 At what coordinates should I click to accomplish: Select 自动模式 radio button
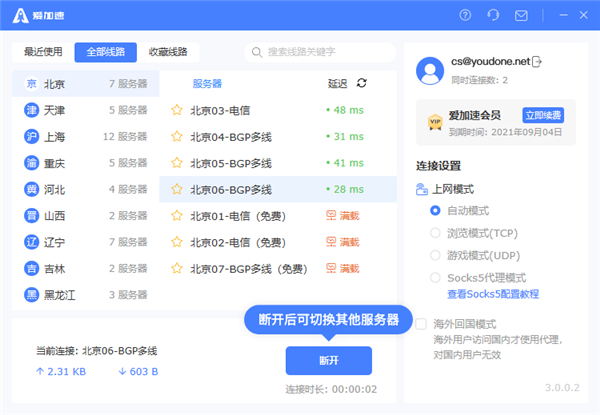coord(435,211)
